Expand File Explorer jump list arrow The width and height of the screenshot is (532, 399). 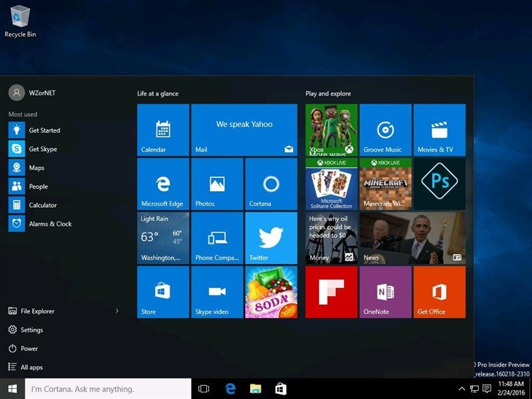(117, 311)
